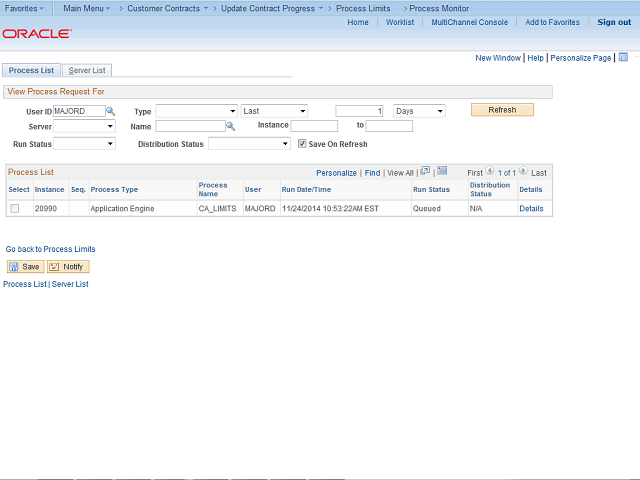Open Customer Contracts breadcrumb menu
640x480 pixels.
point(167,8)
